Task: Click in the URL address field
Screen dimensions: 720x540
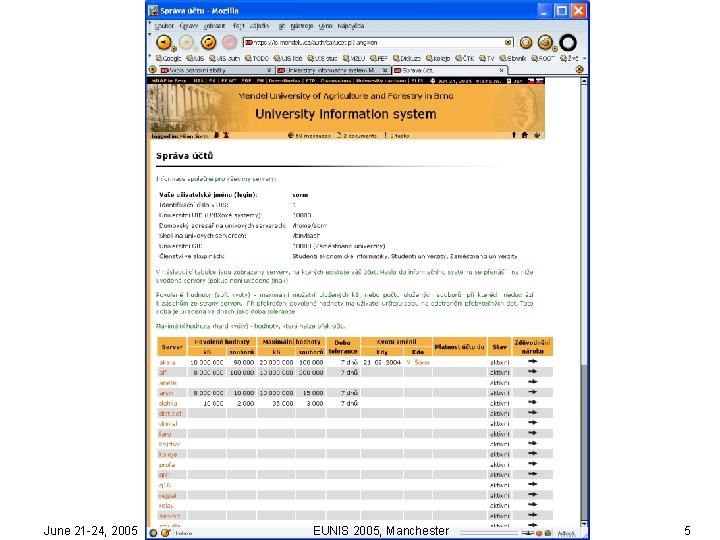Action: pos(377,42)
